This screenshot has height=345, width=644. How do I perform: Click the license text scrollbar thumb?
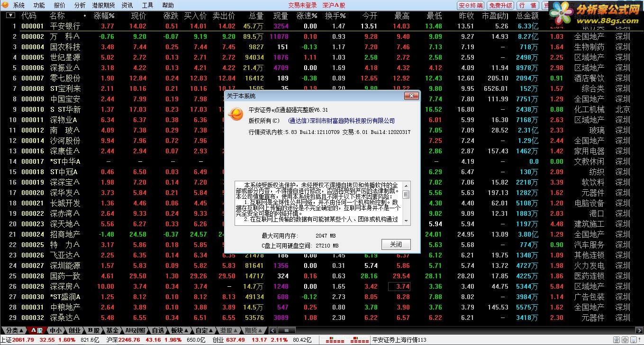[x=406, y=195]
